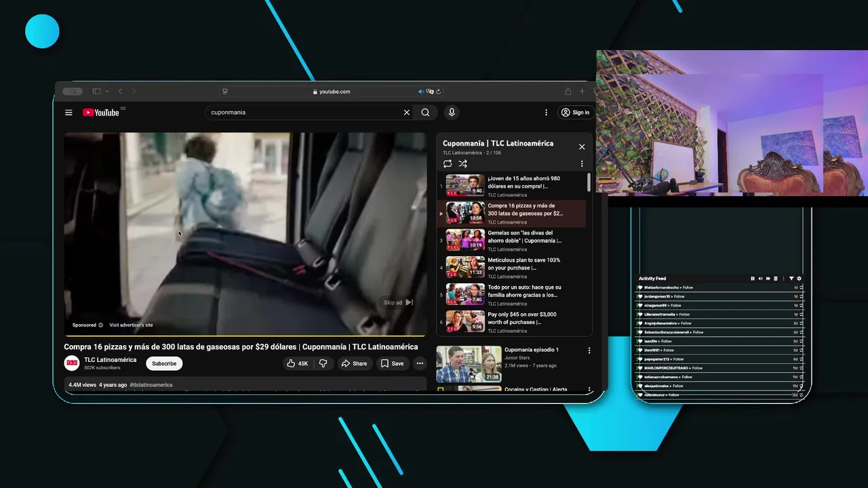
Task: Open the translate icon in address bar
Action: [429, 91]
